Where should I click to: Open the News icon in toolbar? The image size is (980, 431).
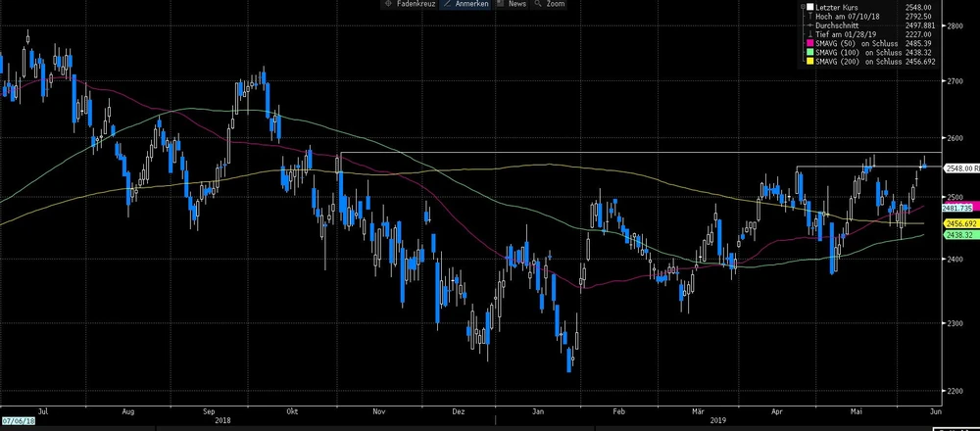click(x=501, y=5)
